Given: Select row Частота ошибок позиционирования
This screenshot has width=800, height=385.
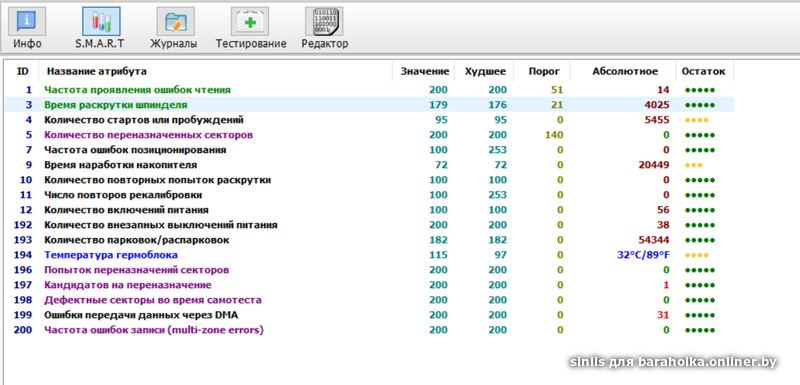Looking at the screenshot, I should point(370,150).
